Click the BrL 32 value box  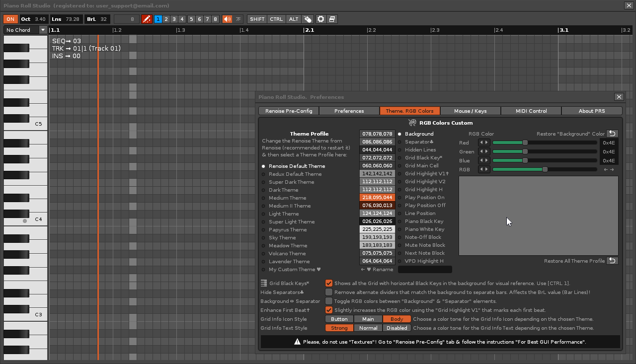coord(97,19)
